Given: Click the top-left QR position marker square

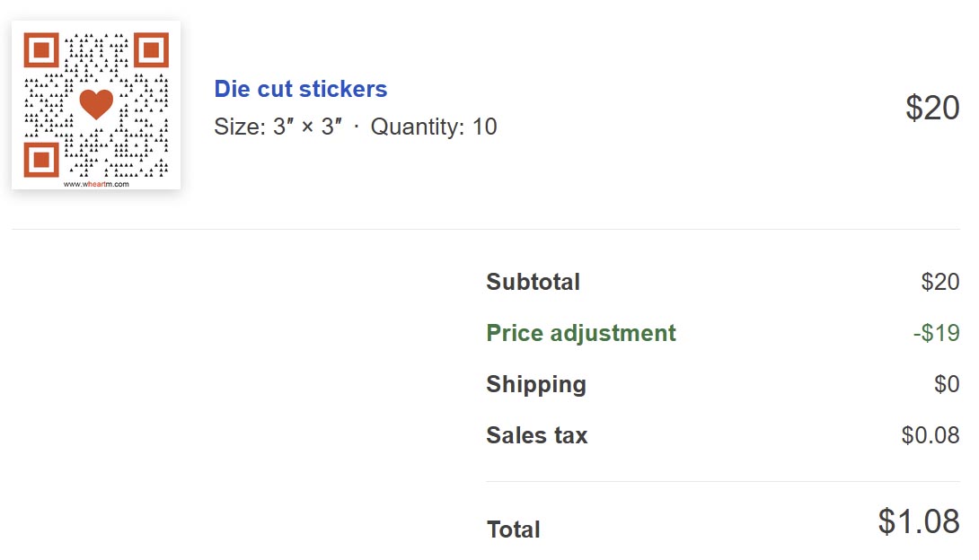Looking at the screenshot, I should (x=40, y=49).
